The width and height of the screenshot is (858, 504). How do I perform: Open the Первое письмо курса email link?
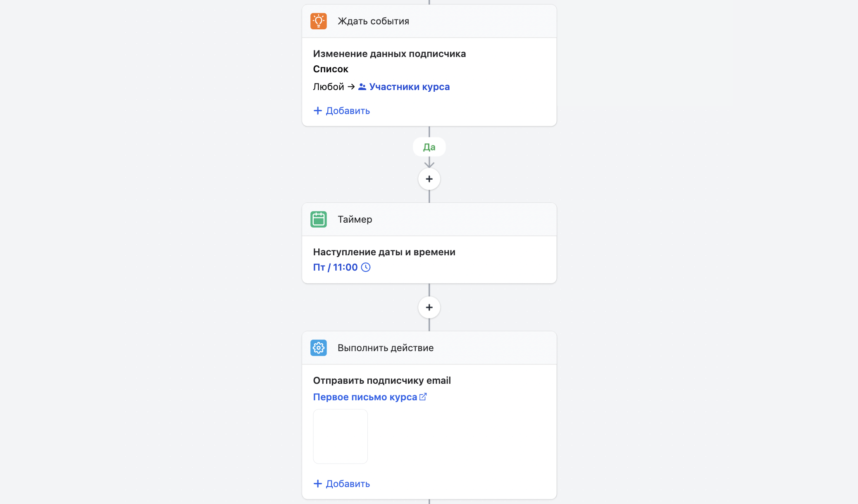click(365, 397)
